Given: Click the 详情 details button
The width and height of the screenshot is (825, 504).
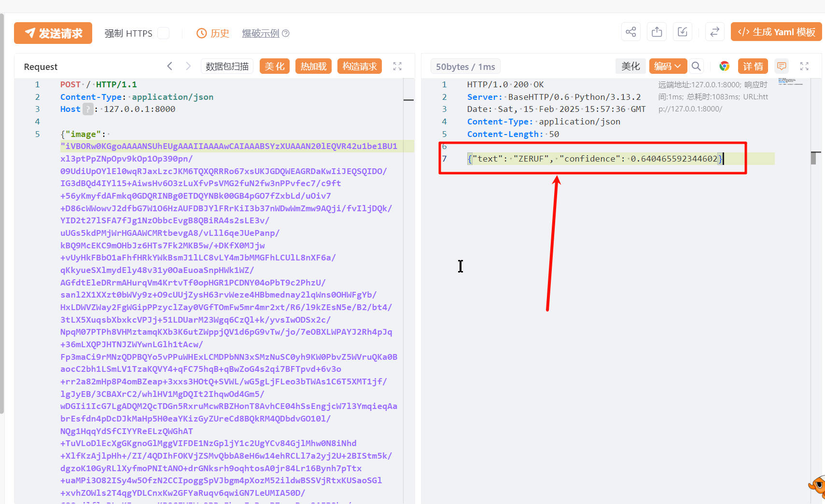Looking at the screenshot, I should click(753, 67).
